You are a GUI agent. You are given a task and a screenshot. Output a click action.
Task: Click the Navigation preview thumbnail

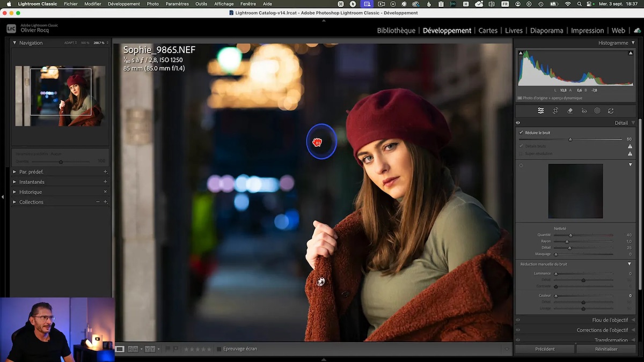[60, 96]
